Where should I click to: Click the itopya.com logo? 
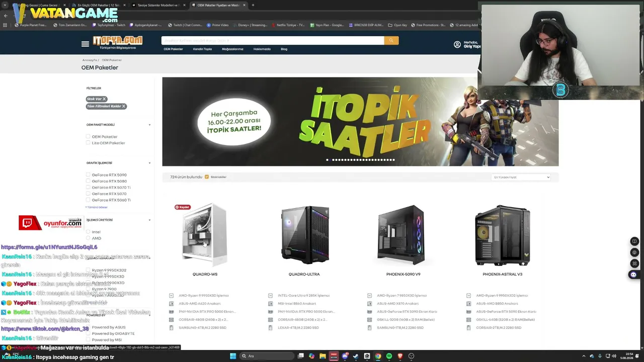(x=117, y=42)
